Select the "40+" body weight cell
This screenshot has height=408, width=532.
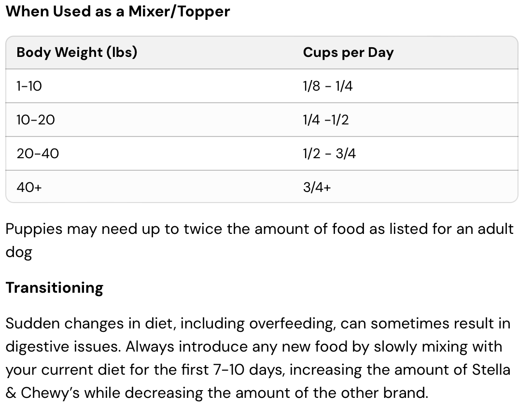(x=29, y=187)
